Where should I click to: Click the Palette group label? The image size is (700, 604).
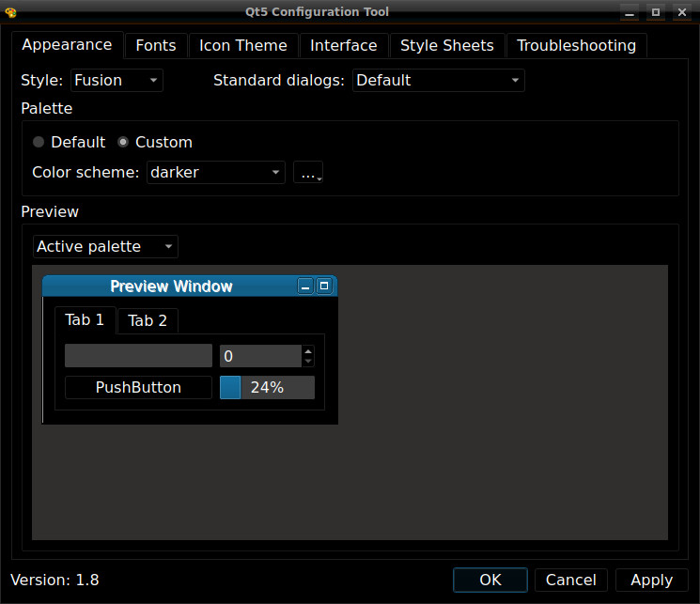[x=47, y=108]
